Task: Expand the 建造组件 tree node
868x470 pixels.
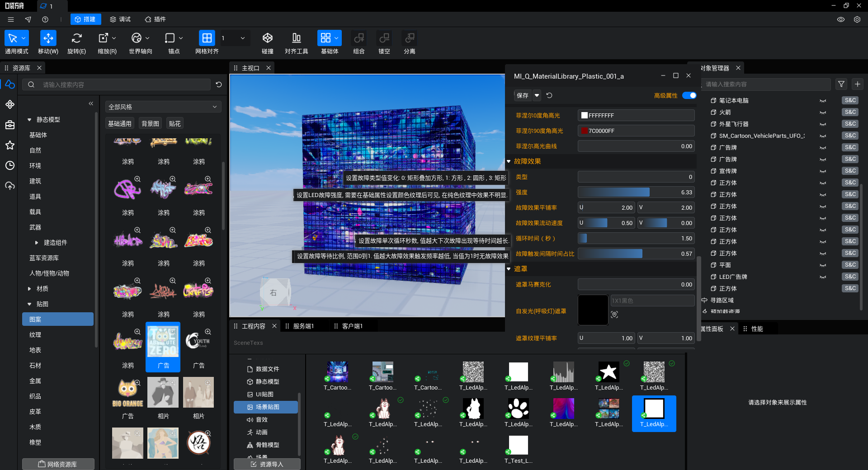Action: (37, 243)
